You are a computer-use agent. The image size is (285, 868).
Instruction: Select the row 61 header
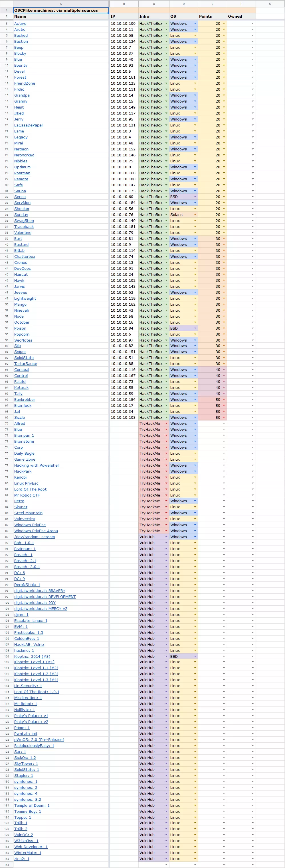click(x=6, y=370)
